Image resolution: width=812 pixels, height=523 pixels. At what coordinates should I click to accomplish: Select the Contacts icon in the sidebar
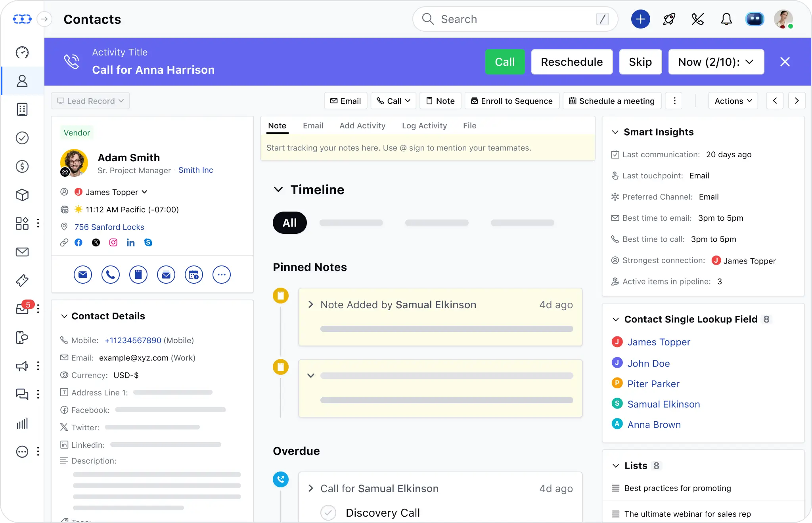pos(23,81)
